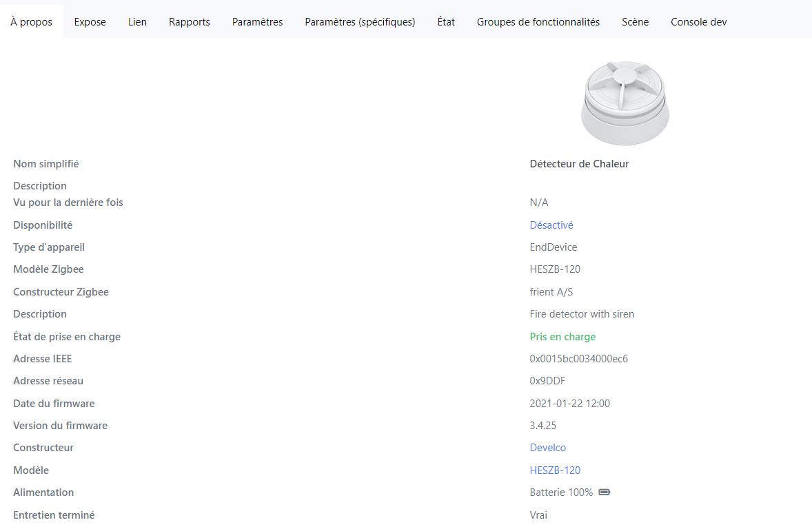812x529 pixels.
Task: Click the firmware version 3.4.25
Action: tap(543, 426)
